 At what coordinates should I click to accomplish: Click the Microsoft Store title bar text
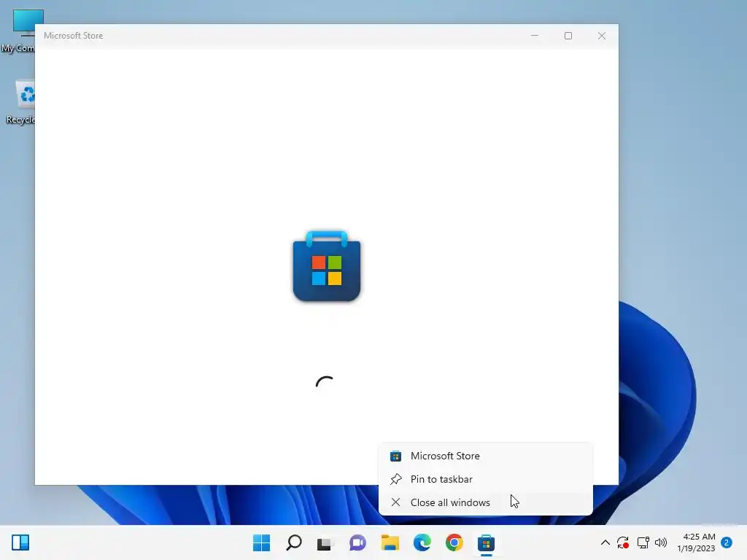pyautogui.click(x=74, y=36)
